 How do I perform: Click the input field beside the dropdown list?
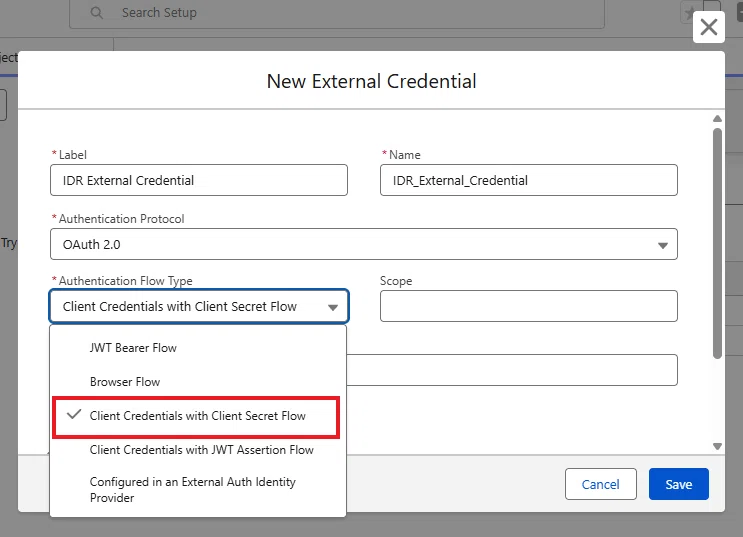tap(512, 370)
